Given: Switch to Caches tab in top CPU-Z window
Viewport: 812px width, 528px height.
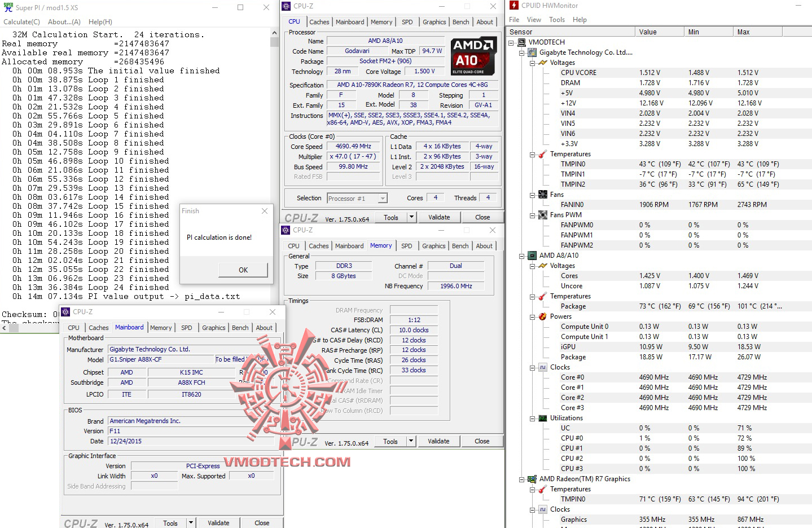Looking at the screenshot, I should [319, 22].
